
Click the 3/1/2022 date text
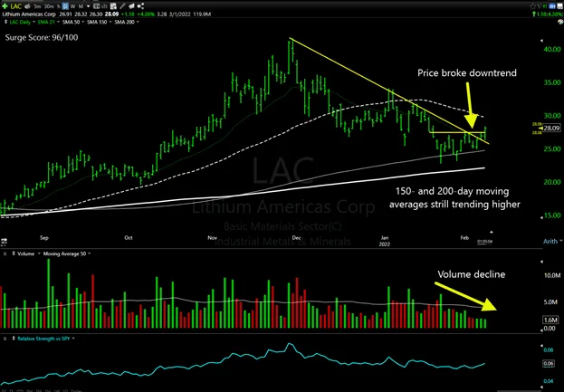pyautogui.click(x=178, y=14)
